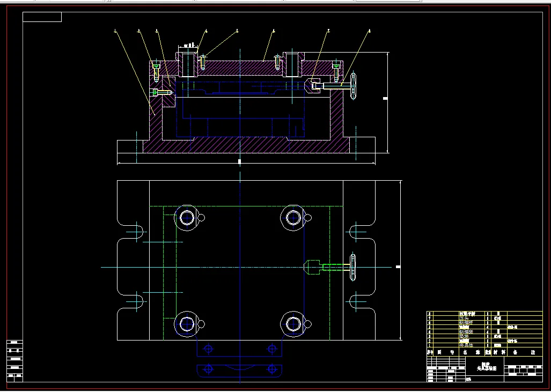This screenshot has height=392, width=551.
Task: Pick the top-right drill bushing circle in plan view
Action: coord(293,218)
